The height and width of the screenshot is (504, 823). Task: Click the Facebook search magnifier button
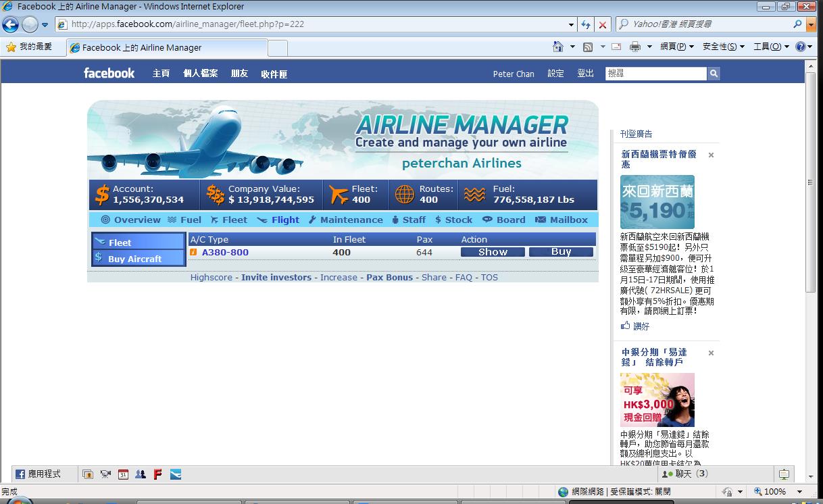pyautogui.click(x=714, y=74)
